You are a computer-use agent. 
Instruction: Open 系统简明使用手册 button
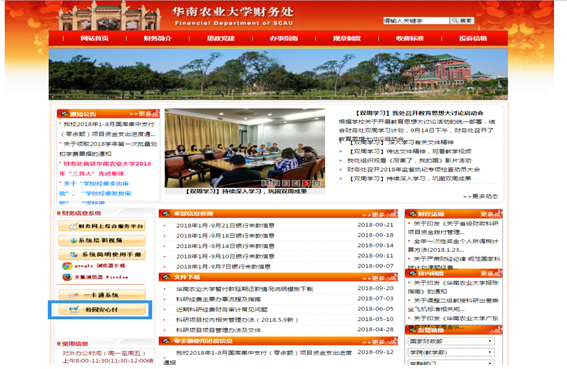[102, 254]
